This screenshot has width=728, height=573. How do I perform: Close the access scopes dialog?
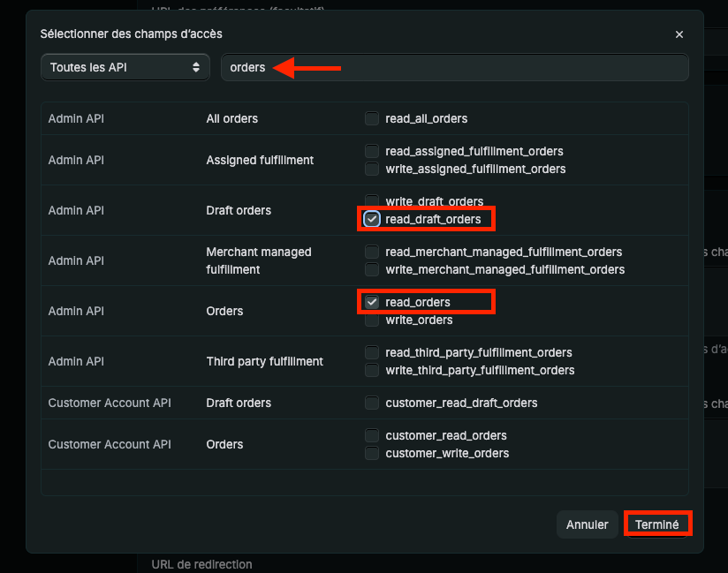679,34
